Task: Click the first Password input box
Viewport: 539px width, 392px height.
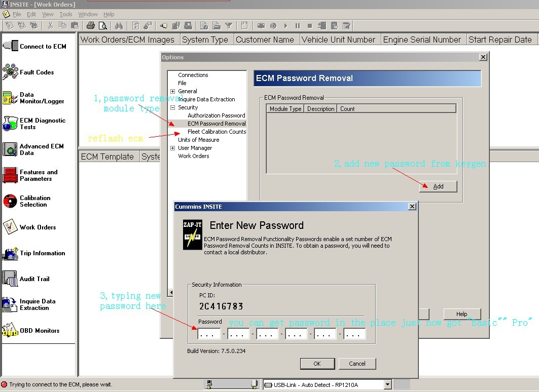Action: click(209, 334)
